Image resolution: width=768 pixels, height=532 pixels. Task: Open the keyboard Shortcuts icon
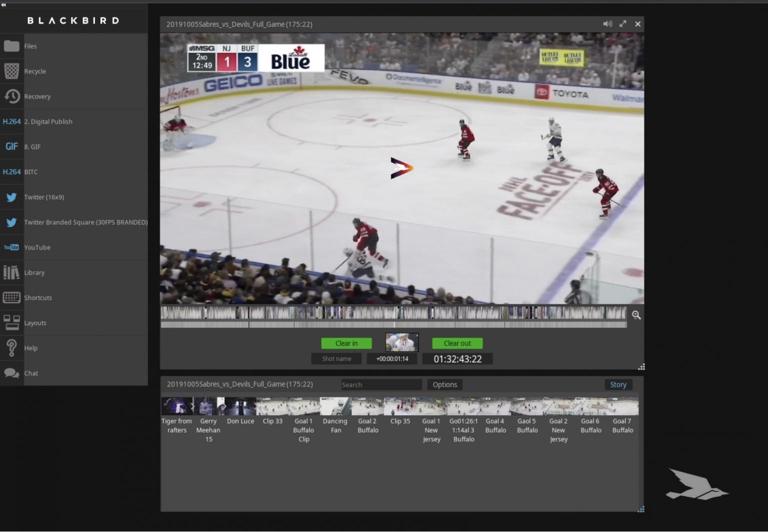pos(11,298)
